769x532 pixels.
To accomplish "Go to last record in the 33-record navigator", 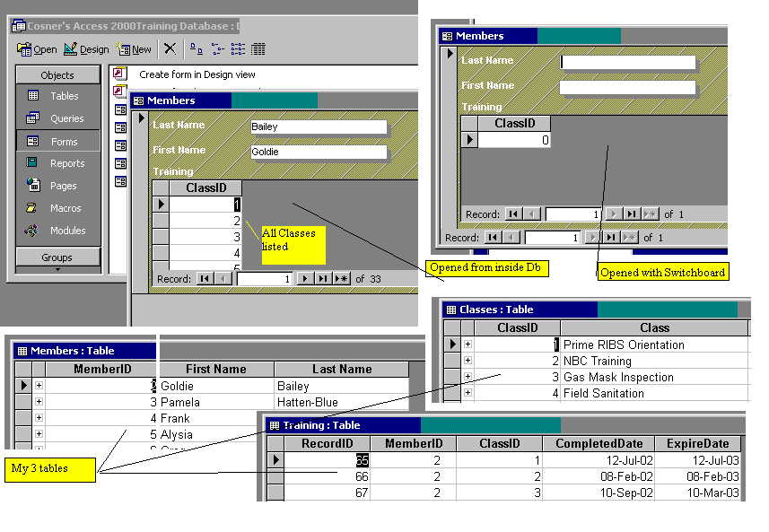I will coord(322,278).
